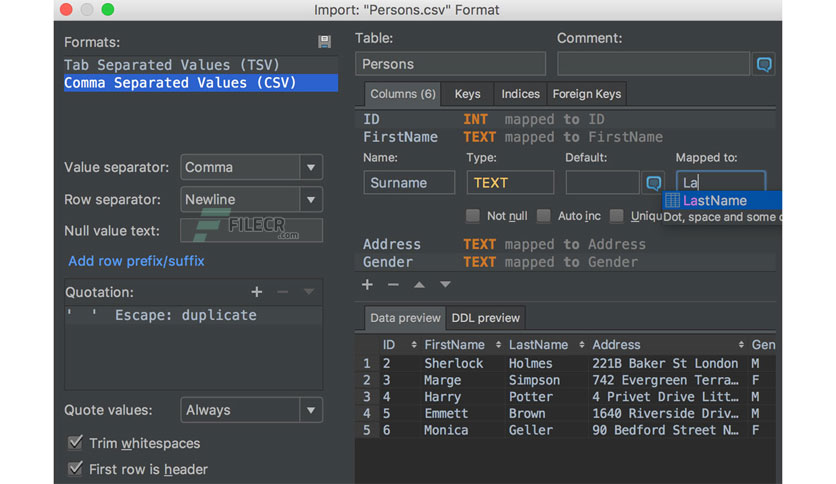Image resolution: width=836 pixels, height=484 pixels.
Task: Sort the FirstName column in data preview
Action: coord(498,345)
